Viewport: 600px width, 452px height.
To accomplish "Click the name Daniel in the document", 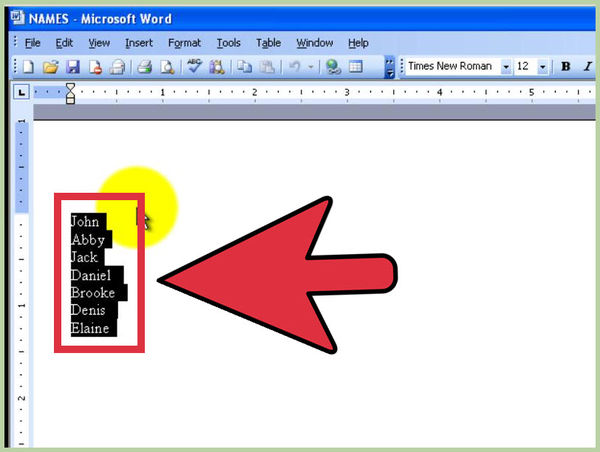I will click(91, 275).
